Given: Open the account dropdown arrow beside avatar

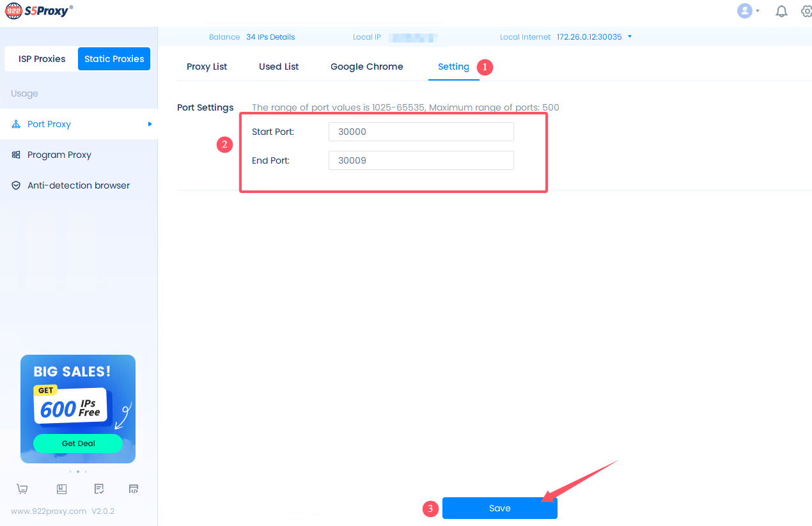Looking at the screenshot, I should (758, 11).
